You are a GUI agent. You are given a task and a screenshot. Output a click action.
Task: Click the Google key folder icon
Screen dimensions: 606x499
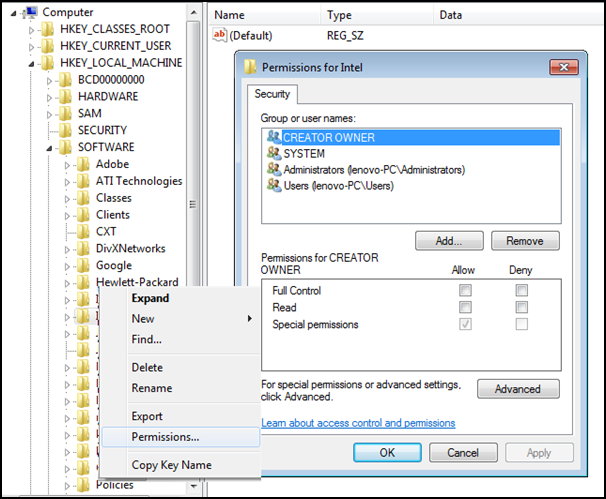tap(84, 265)
